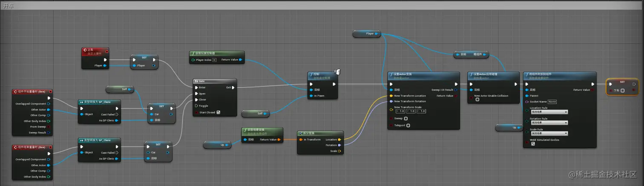Click the Gate node Enter exec pin
The image size is (644, 186).
(196, 87)
